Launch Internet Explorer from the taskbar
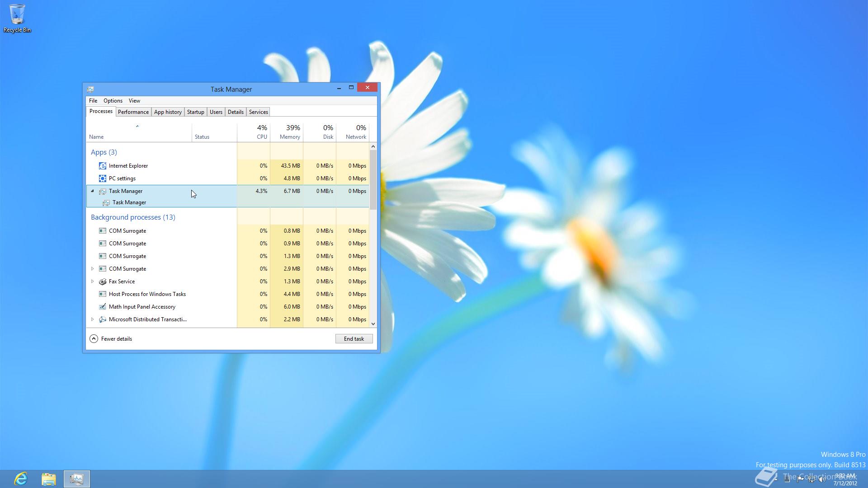 point(21,479)
